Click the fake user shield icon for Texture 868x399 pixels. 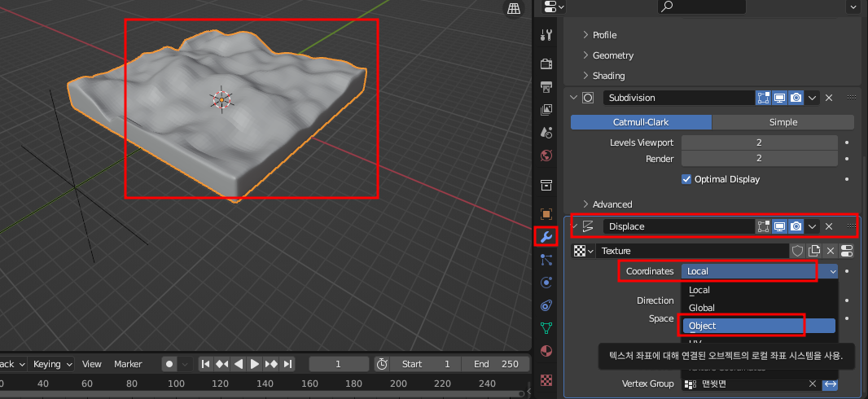tap(797, 251)
